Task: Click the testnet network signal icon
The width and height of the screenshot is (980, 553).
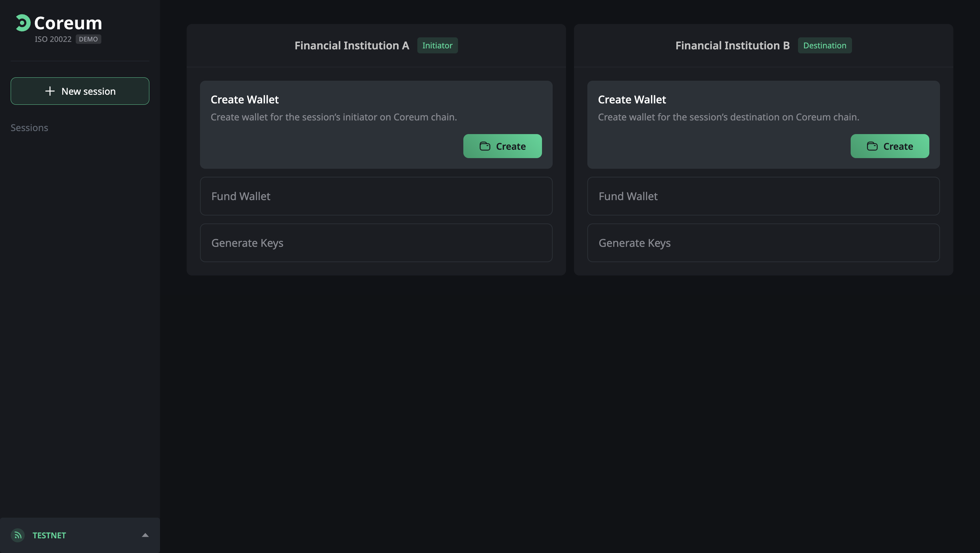Action: tap(18, 535)
